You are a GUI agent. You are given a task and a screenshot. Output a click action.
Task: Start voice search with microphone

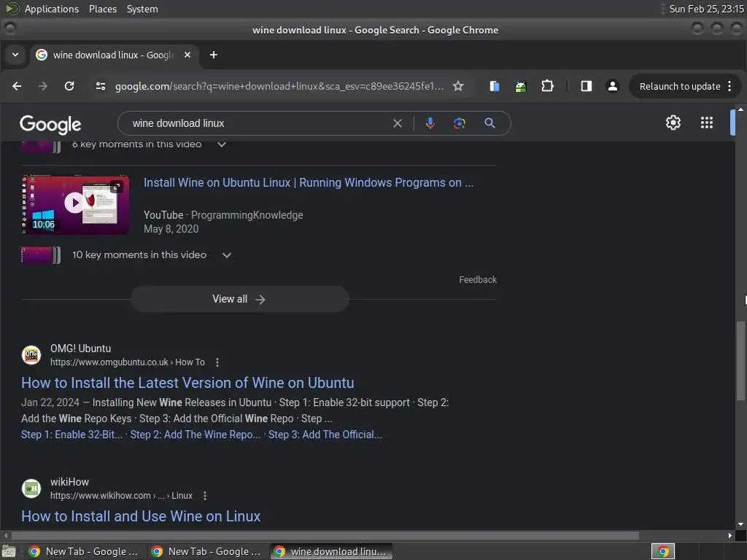(x=430, y=123)
